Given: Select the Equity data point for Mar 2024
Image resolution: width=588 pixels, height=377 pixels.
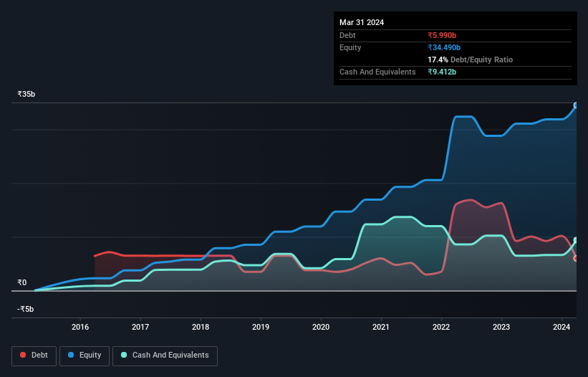Looking at the screenshot, I should click(x=576, y=105).
